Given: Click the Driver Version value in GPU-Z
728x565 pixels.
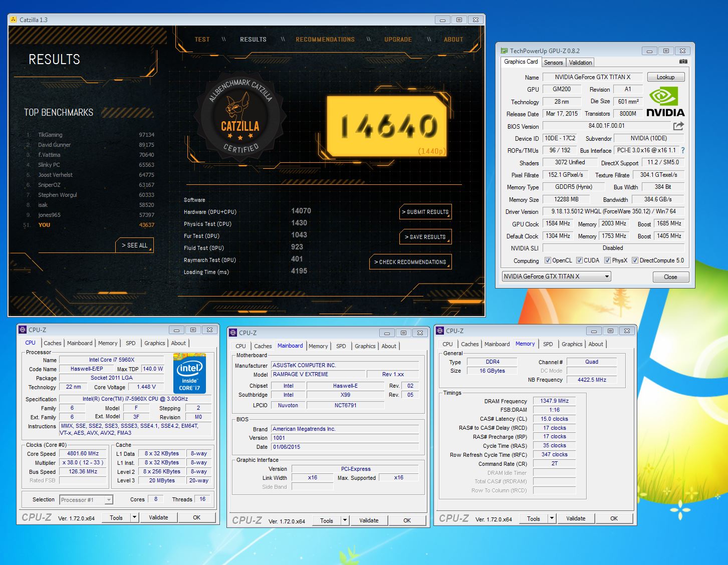Looking at the screenshot, I should (x=613, y=211).
